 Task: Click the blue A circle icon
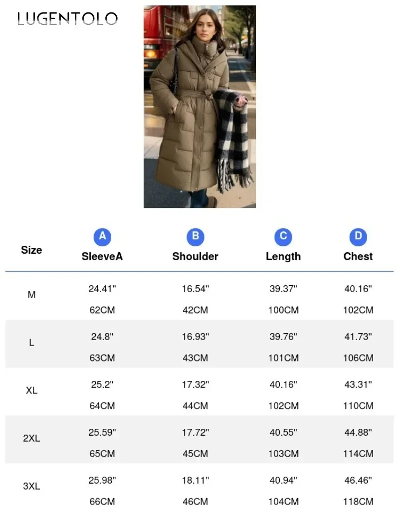[x=102, y=237]
